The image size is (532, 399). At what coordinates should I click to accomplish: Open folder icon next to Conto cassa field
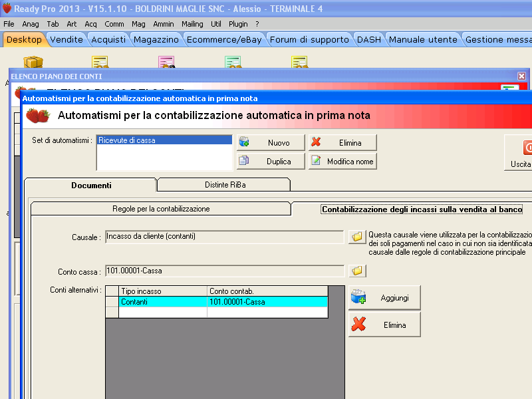click(357, 271)
